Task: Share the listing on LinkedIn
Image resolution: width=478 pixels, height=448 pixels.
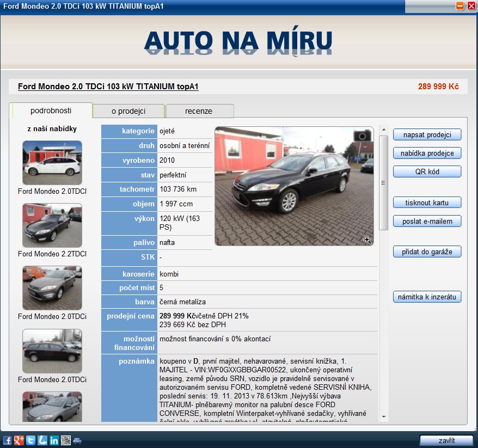Action: (x=54, y=440)
